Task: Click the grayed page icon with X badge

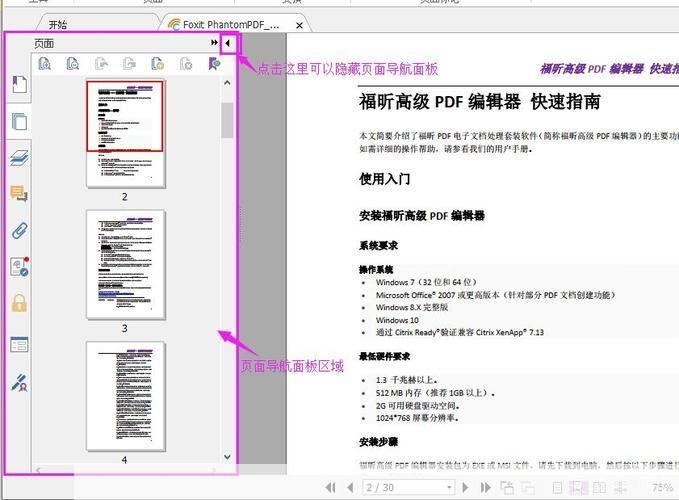Action: click(x=186, y=64)
